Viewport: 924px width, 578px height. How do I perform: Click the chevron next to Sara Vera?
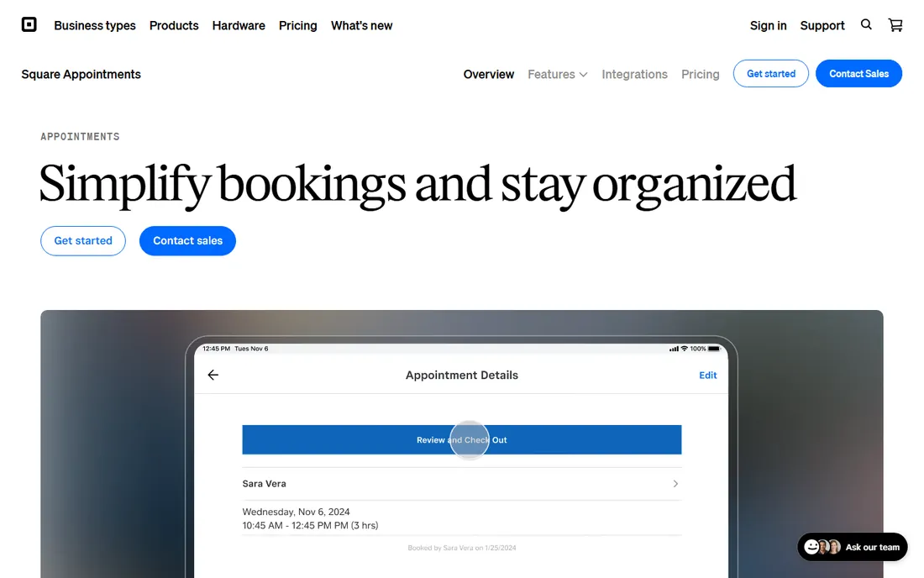[675, 483]
